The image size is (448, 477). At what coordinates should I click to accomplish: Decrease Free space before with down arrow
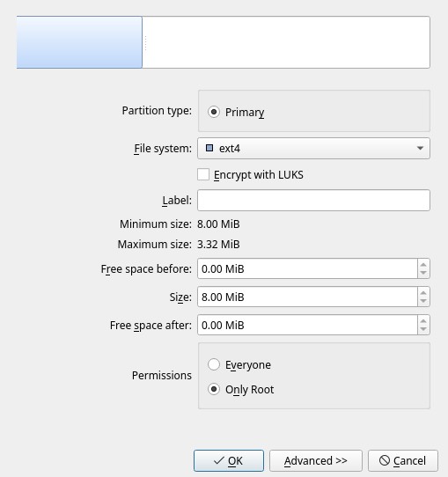(x=423, y=273)
